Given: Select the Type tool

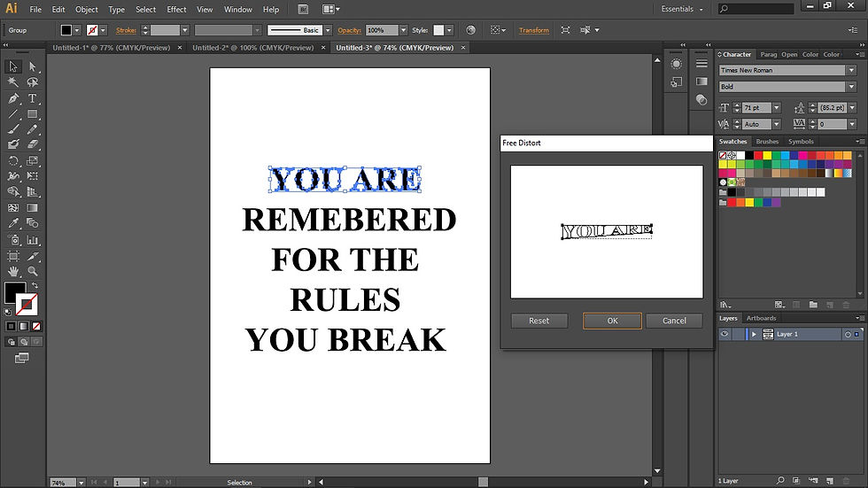Looking at the screenshot, I should pyautogui.click(x=33, y=98).
